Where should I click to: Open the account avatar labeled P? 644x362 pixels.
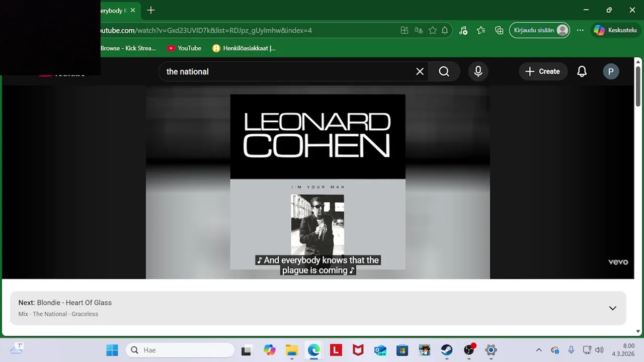[x=611, y=71]
